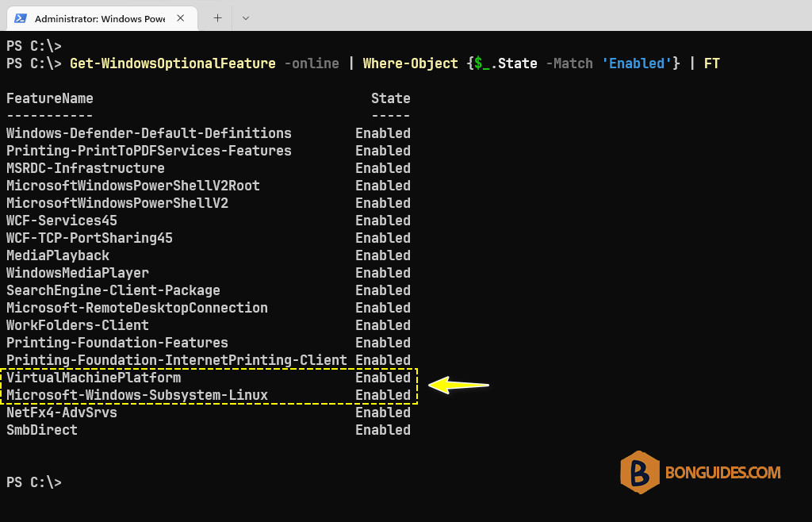Click Enabled state for SmbDirect

coord(383,430)
